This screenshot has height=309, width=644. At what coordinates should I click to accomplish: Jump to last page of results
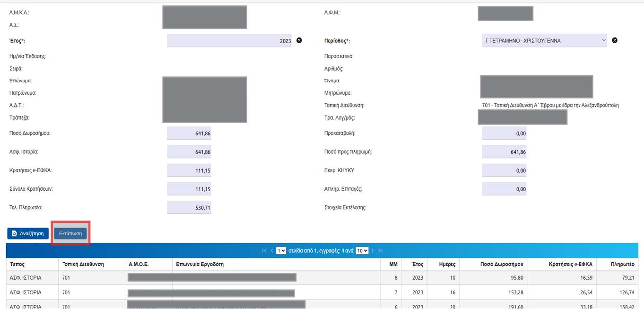(x=380, y=251)
